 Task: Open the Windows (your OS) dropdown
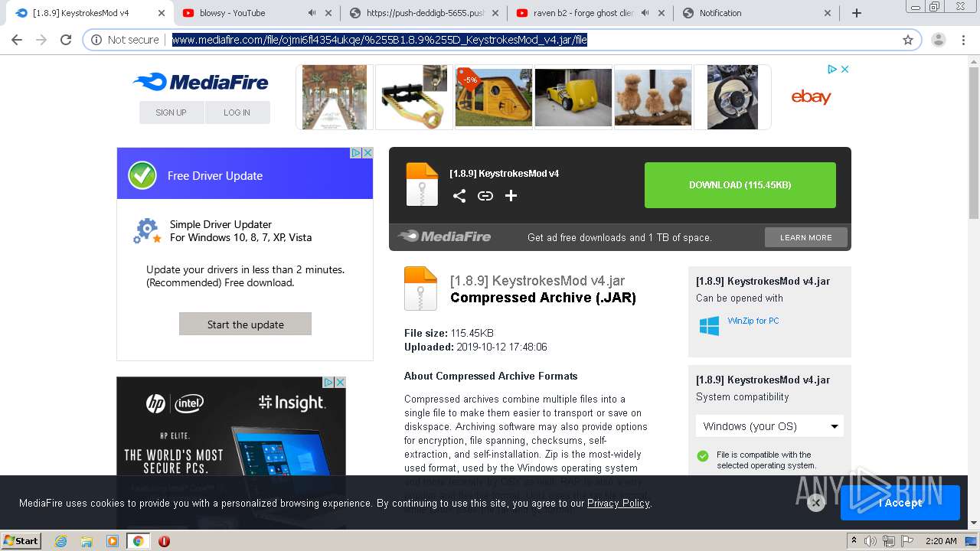pyautogui.click(x=769, y=426)
